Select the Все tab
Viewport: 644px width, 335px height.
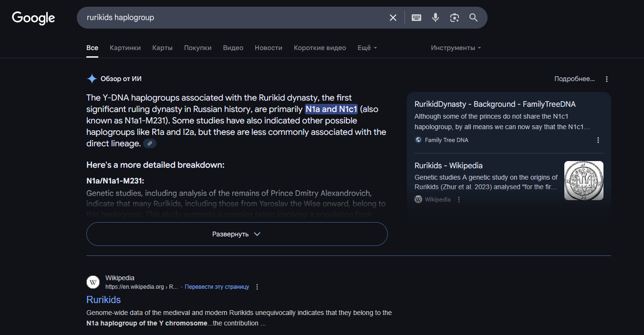(x=93, y=48)
